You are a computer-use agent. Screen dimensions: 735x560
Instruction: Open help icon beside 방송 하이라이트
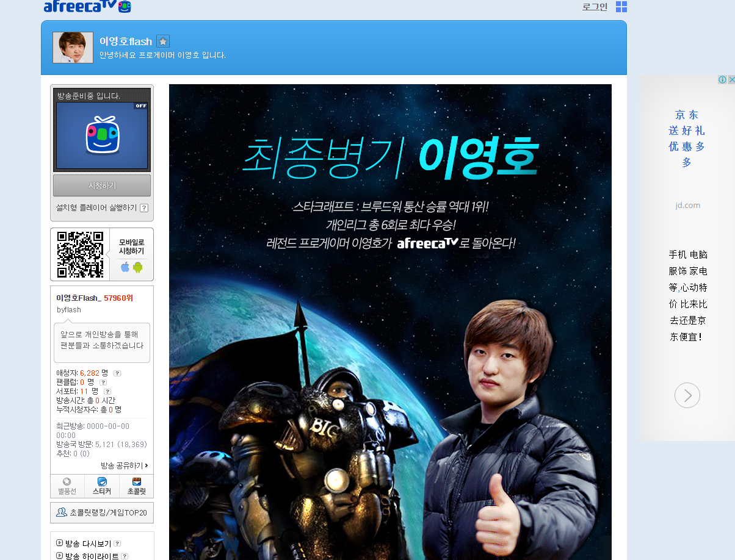125,556
